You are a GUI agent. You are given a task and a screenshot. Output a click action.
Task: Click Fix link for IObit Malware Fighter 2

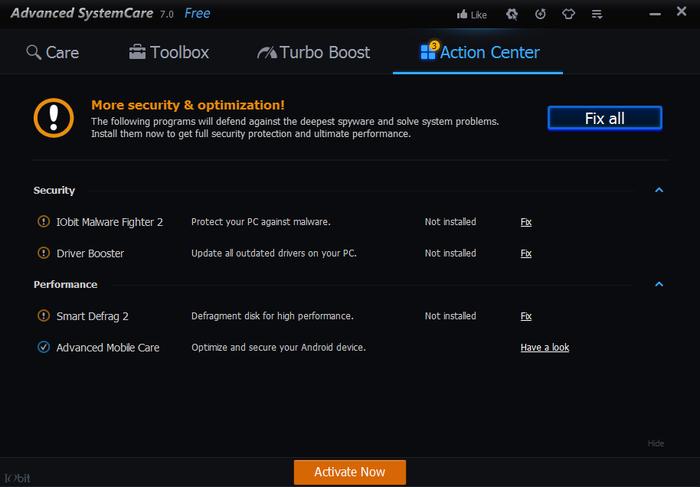[x=526, y=222]
